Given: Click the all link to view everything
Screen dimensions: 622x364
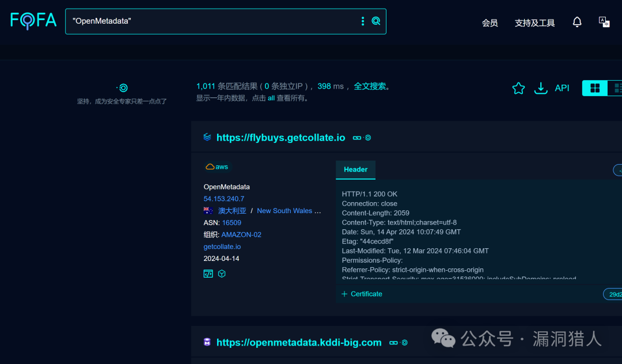Looking at the screenshot, I should coord(271,98).
